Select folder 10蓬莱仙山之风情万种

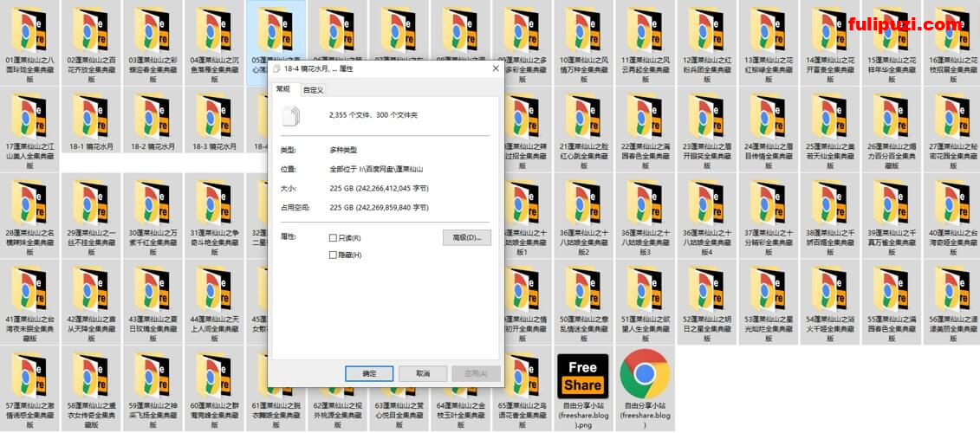click(x=583, y=42)
